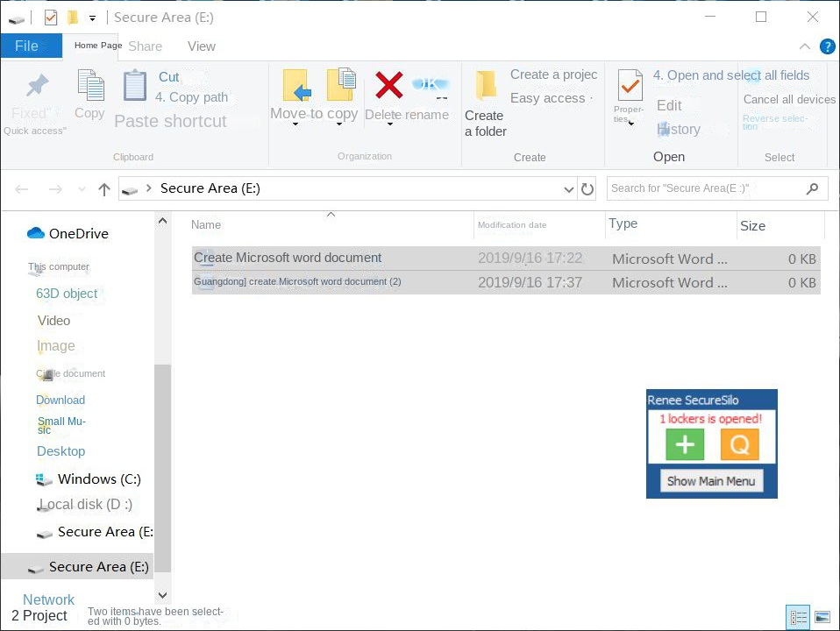Click the Paste clipboard icon
The image size is (840, 631).
135,86
